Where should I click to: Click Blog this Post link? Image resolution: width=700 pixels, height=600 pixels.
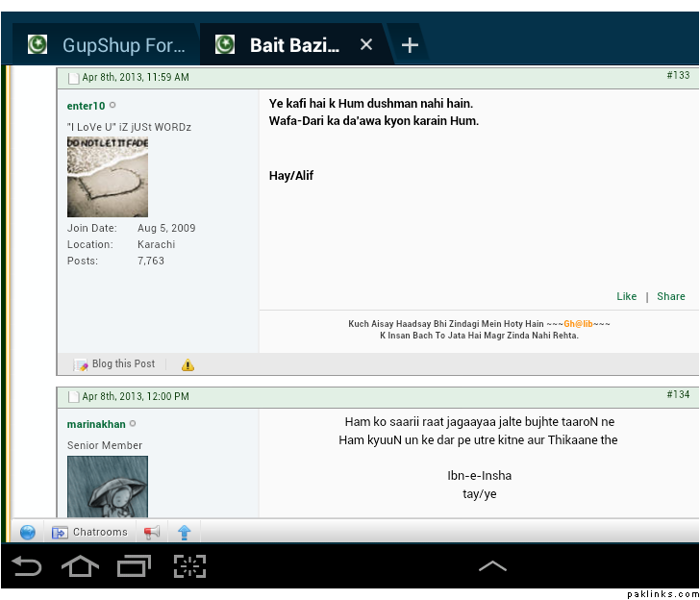(122, 364)
